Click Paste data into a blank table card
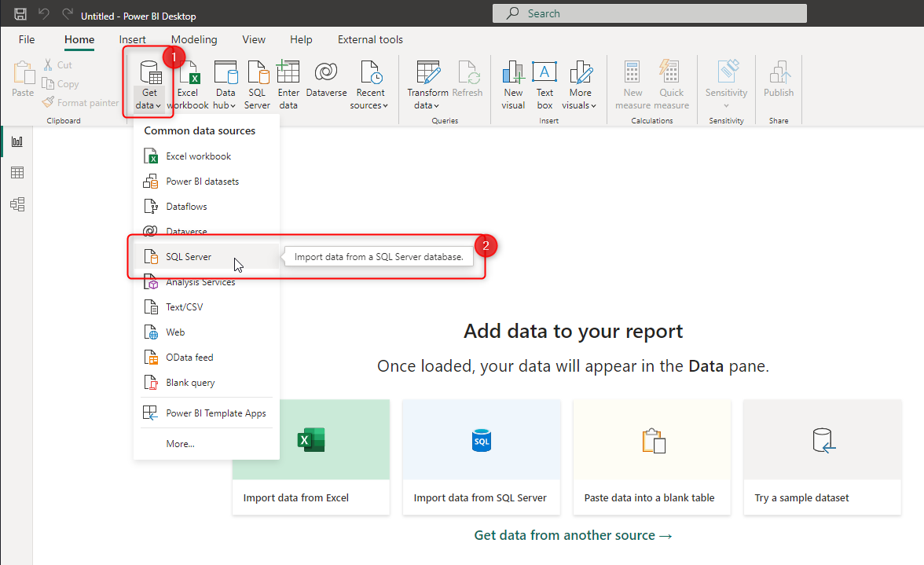Screen dimensions: 924x565 pos(652,457)
